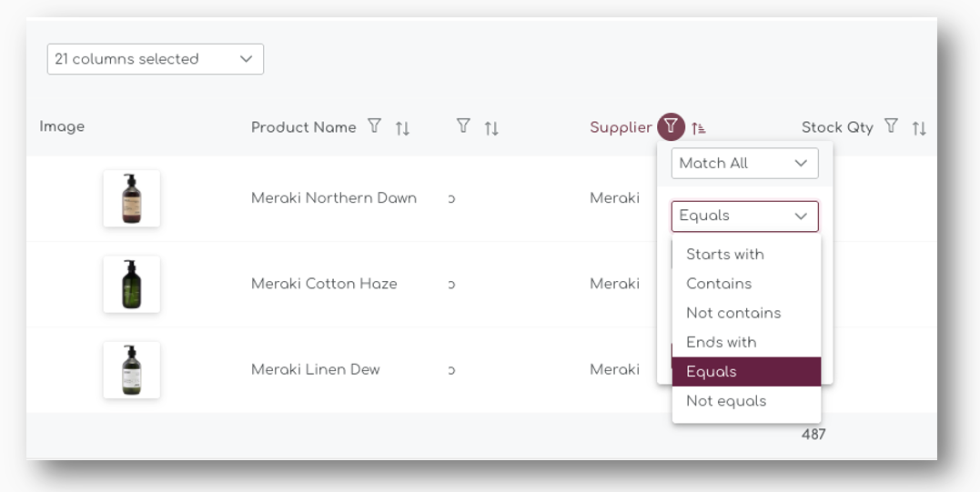Select the 'Starts with' filter option
Viewport: 980px width, 492px height.
(725, 255)
